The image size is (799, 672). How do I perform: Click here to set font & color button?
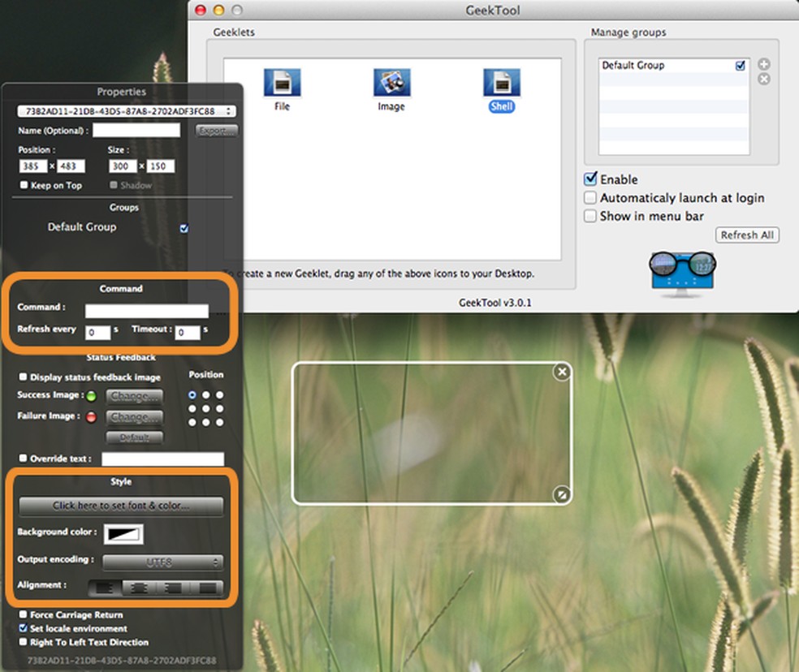[121, 506]
